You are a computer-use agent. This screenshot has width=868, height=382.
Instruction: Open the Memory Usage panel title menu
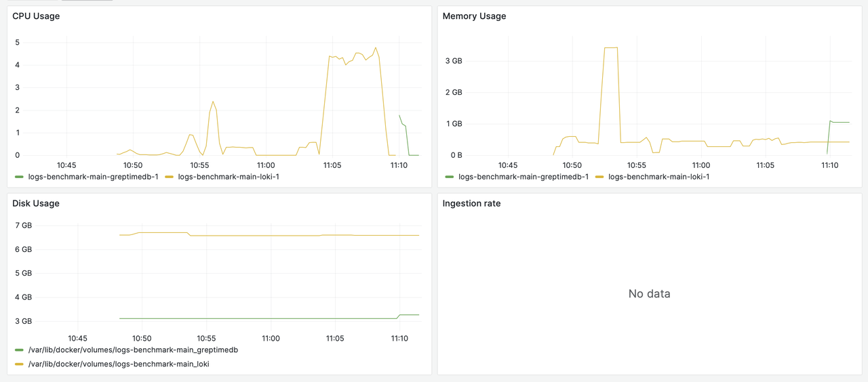click(x=474, y=16)
